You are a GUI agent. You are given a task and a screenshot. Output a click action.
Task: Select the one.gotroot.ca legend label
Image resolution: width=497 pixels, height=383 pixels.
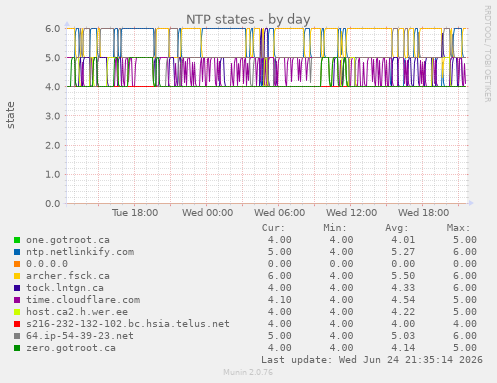coord(68,240)
